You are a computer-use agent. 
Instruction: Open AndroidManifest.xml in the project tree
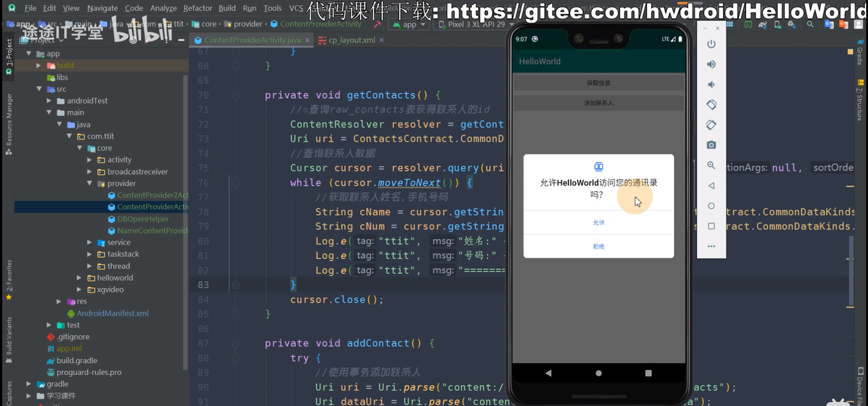(x=112, y=313)
